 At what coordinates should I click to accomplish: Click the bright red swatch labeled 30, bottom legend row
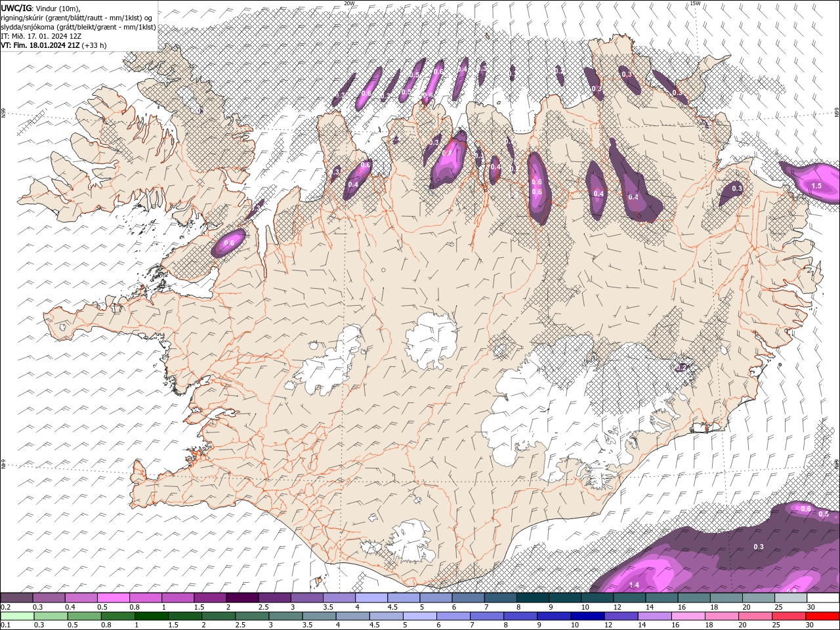(x=822, y=616)
